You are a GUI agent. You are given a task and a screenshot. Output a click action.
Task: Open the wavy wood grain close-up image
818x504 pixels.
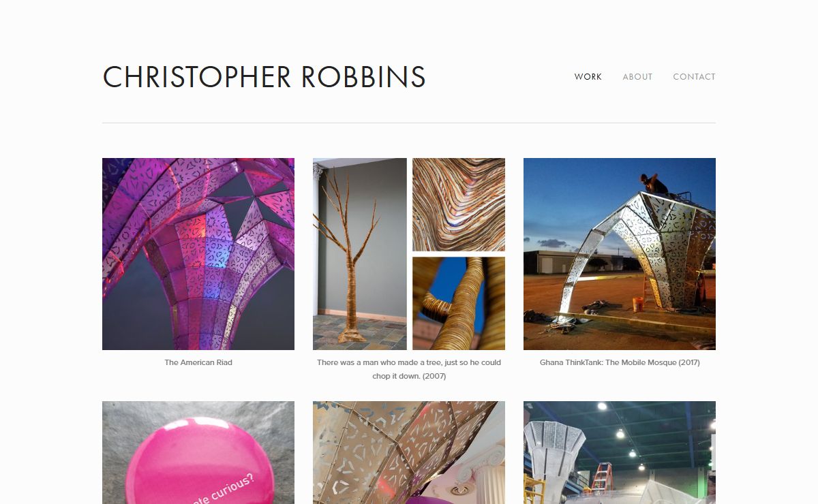(459, 204)
